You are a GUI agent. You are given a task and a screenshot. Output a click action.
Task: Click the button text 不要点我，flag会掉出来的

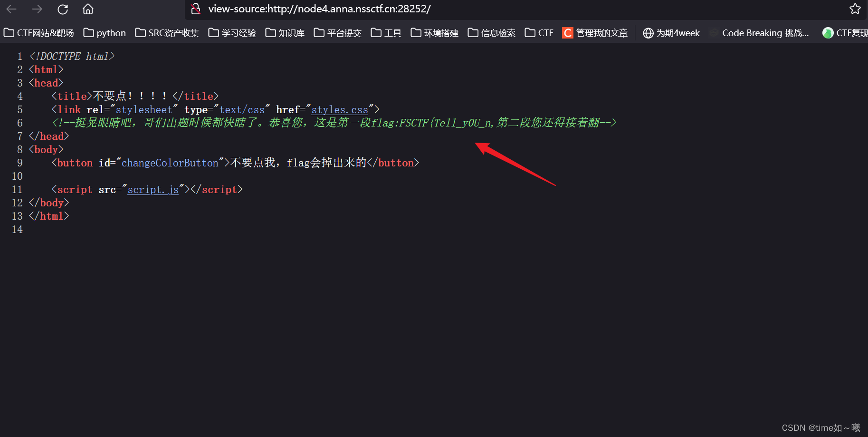pos(298,163)
